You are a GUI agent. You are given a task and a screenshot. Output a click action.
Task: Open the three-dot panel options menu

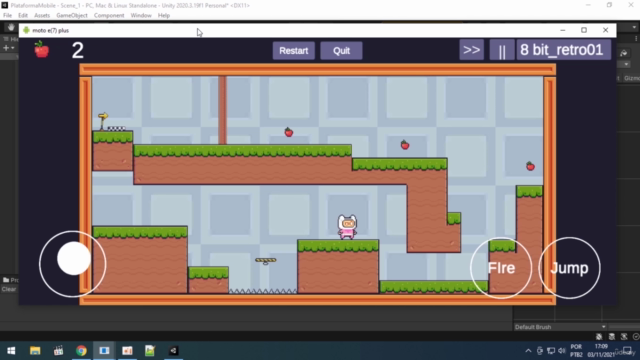(x=636, y=38)
